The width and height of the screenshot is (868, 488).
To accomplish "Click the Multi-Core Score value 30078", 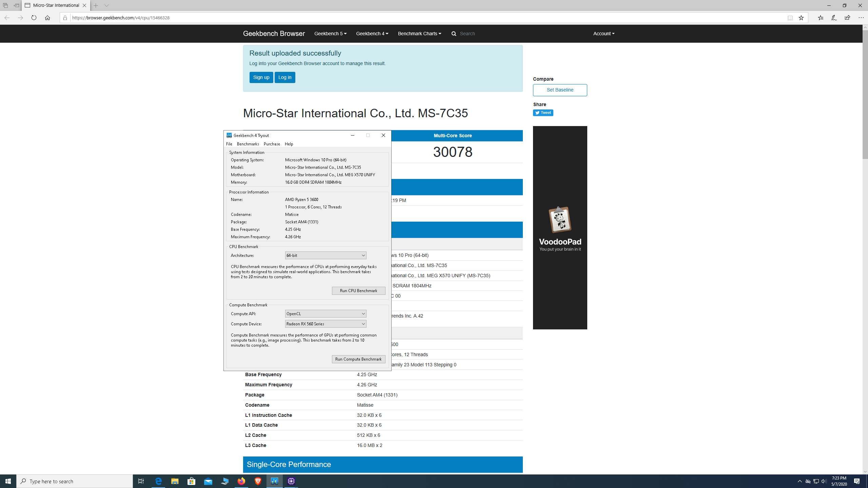I will point(453,152).
